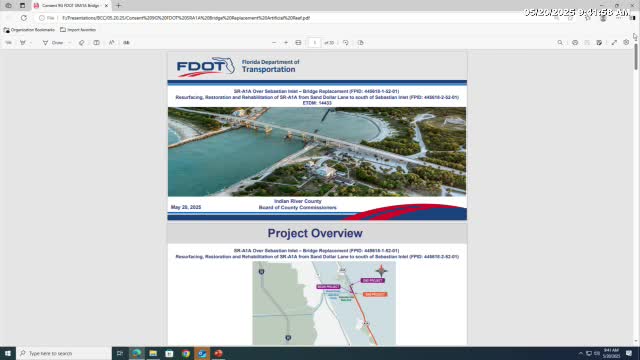
Task: Open page view settings icon
Action: point(361,42)
